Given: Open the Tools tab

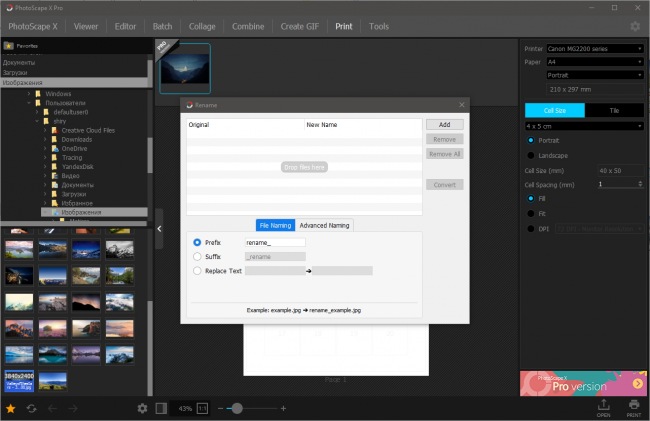Looking at the screenshot, I should (379, 27).
